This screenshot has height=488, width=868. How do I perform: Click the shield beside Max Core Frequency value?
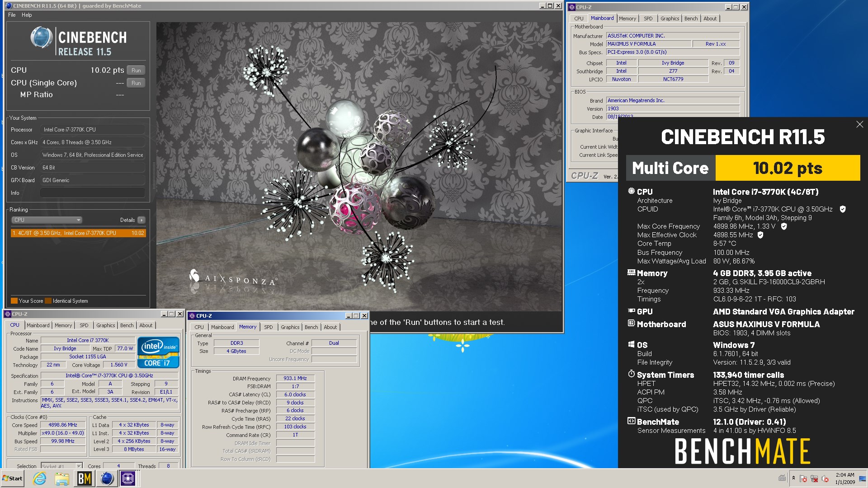pos(784,226)
